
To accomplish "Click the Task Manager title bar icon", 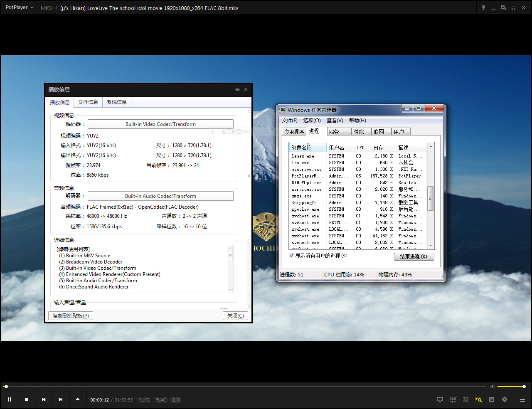I will click(x=283, y=110).
